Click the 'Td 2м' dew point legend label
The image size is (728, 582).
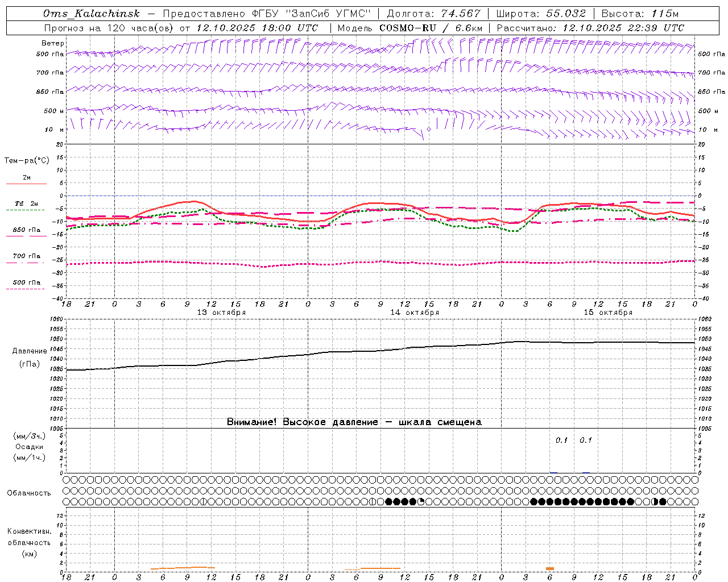27,203
